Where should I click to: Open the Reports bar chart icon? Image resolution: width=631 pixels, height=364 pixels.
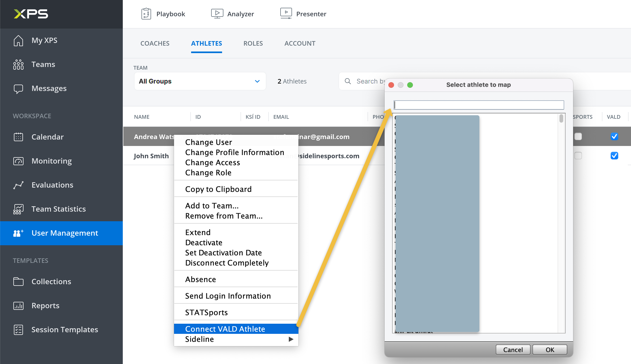(18, 306)
